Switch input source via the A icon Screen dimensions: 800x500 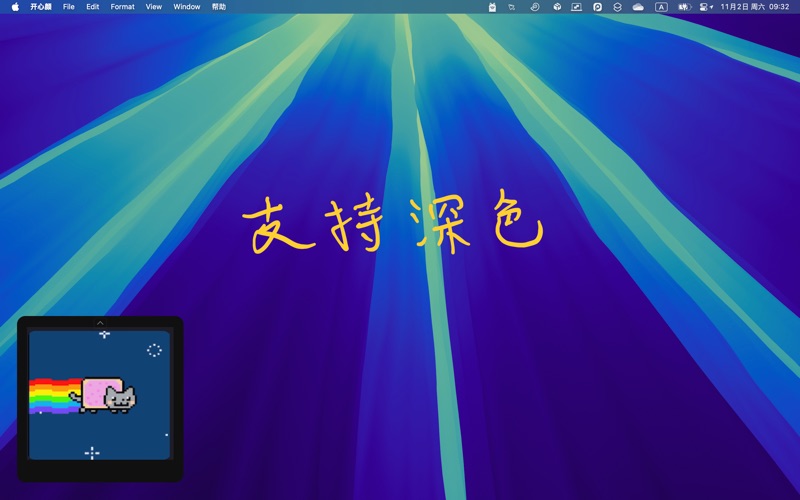(661, 7)
